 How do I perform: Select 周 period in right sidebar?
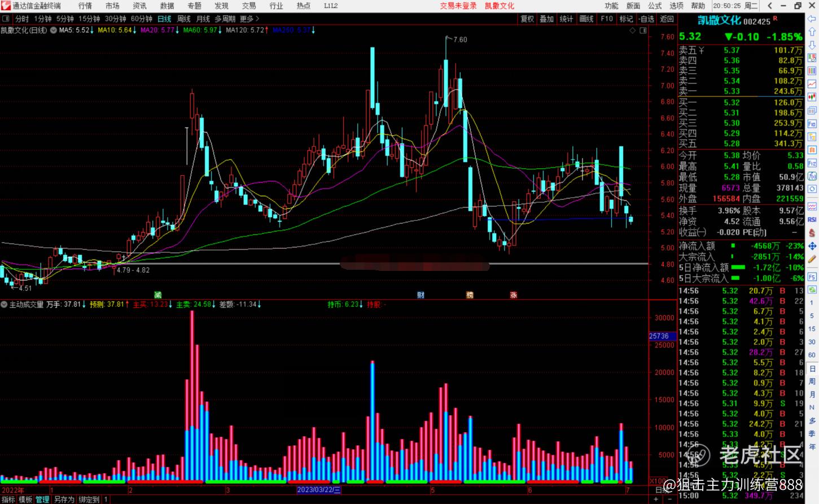(812, 382)
